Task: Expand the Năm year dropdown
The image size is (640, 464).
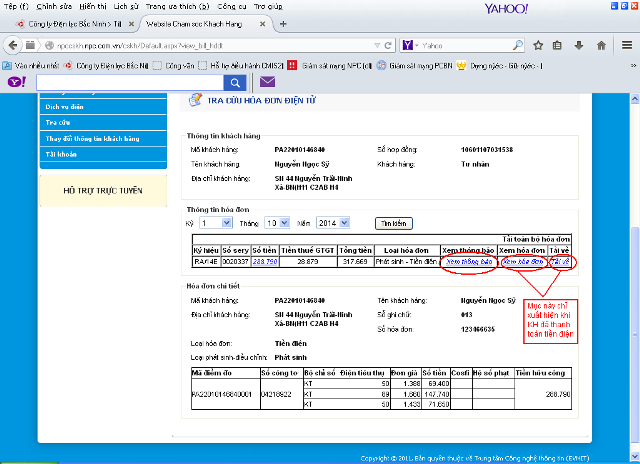Action: click(338, 223)
